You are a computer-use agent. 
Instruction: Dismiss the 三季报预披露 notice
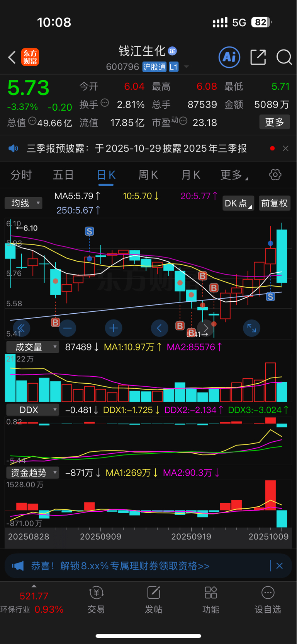(286, 149)
